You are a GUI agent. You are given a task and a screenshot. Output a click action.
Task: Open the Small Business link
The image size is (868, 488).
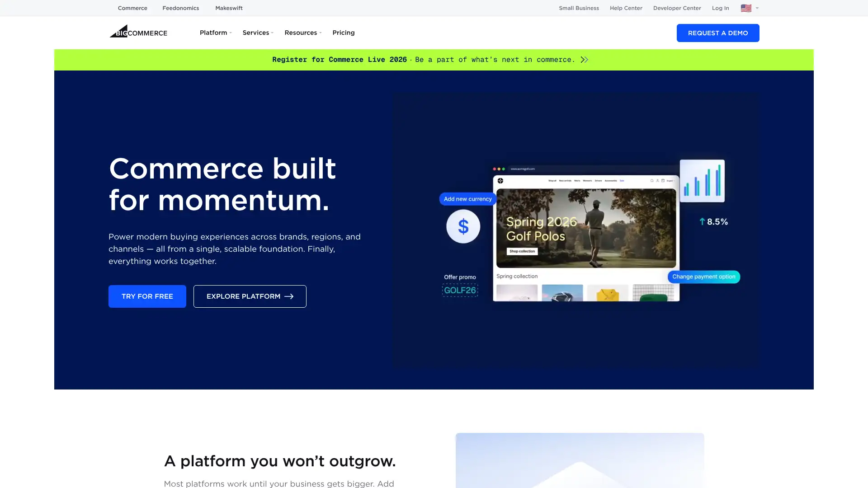[x=579, y=8]
